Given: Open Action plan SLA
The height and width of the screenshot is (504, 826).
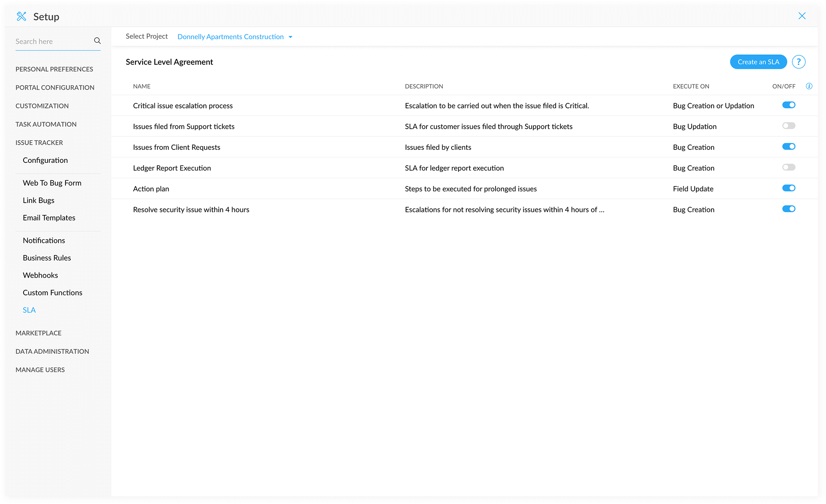Looking at the screenshot, I should 151,189.
